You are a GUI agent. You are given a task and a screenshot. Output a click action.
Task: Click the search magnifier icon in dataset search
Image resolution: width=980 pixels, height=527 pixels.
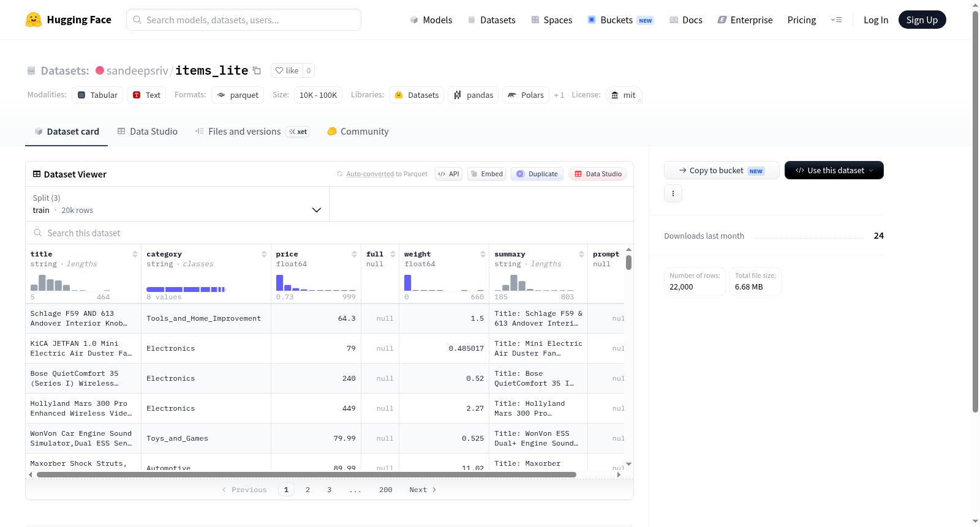click(38, 233)
